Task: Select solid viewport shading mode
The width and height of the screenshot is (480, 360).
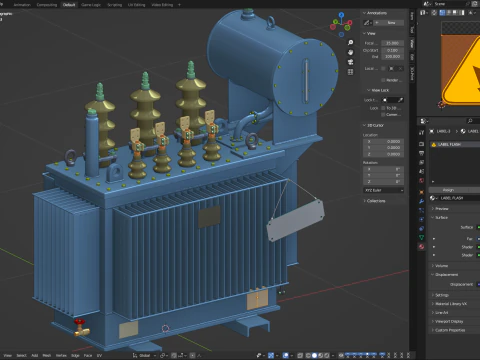Action: 314,355
